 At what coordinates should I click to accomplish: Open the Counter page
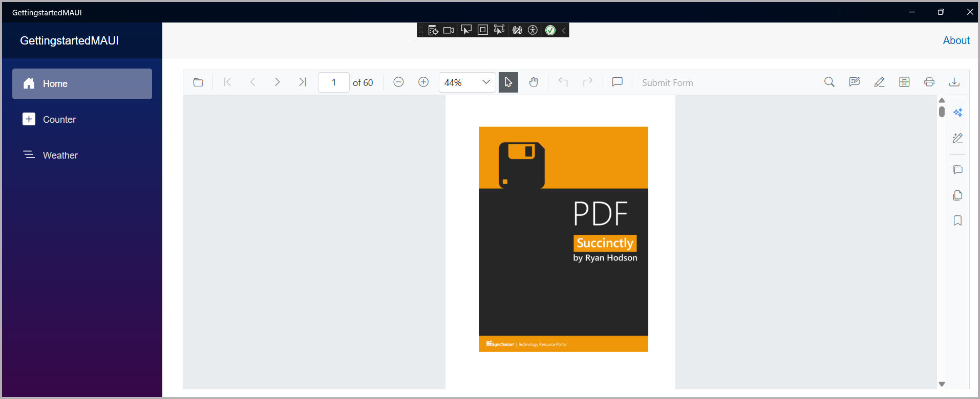(x=82, y=120)
